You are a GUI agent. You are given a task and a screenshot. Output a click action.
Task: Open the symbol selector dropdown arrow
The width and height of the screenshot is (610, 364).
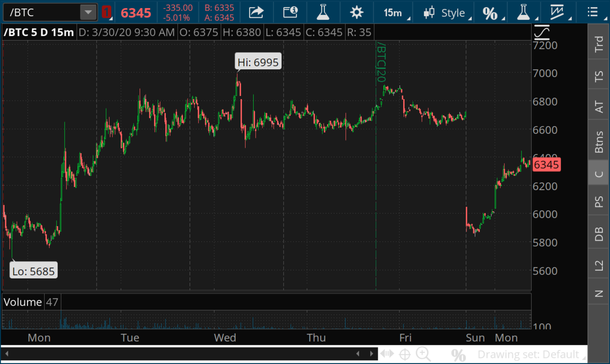(88, 13)
